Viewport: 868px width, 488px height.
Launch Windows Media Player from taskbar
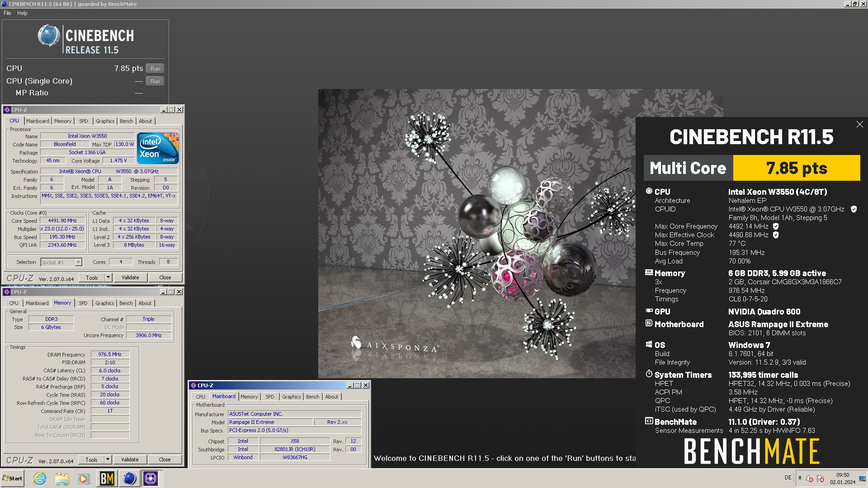click(84, 479)
